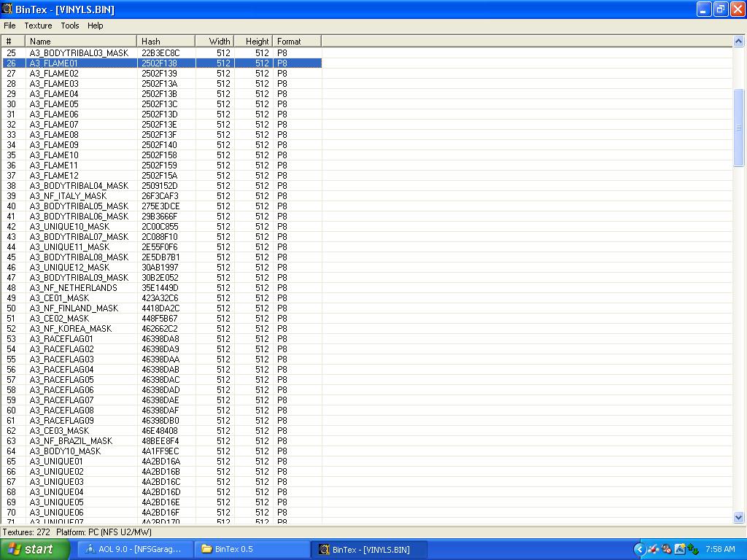The width and height of the screenshot is (747, 560).
Task: Select texture A3_NF_NETHERLANDS
Action: coord(74,287)
